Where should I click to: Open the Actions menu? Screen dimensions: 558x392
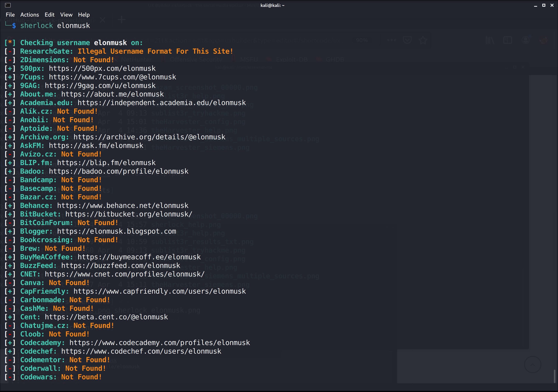29,15
